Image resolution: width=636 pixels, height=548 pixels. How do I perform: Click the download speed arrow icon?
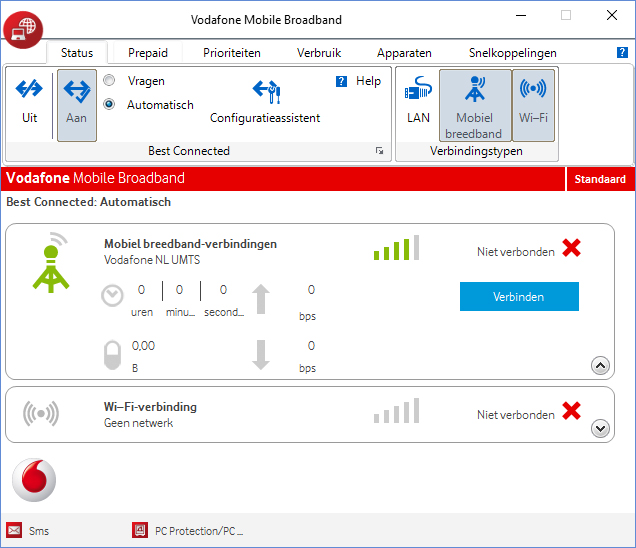[261, 355]
